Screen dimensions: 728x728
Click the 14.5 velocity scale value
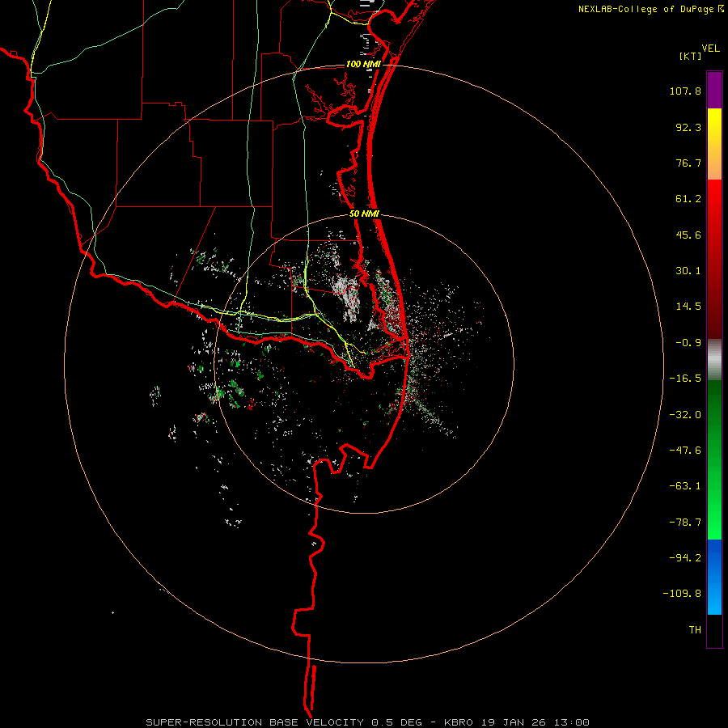click(688, 307)
